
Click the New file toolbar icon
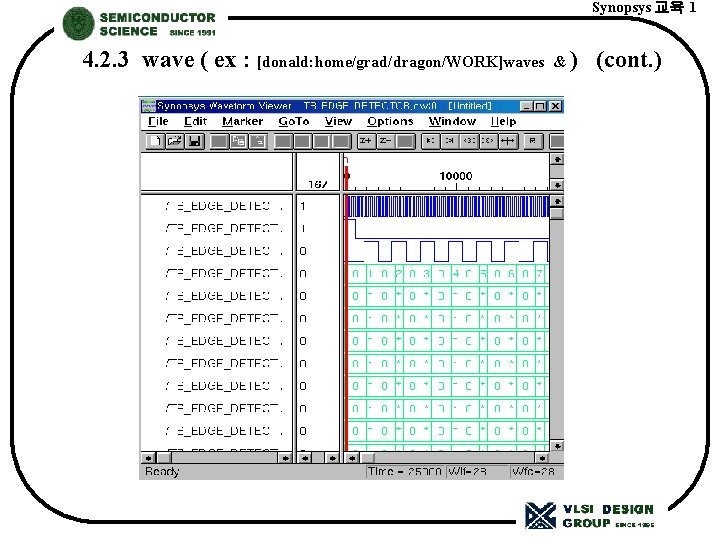pos(155,141)
